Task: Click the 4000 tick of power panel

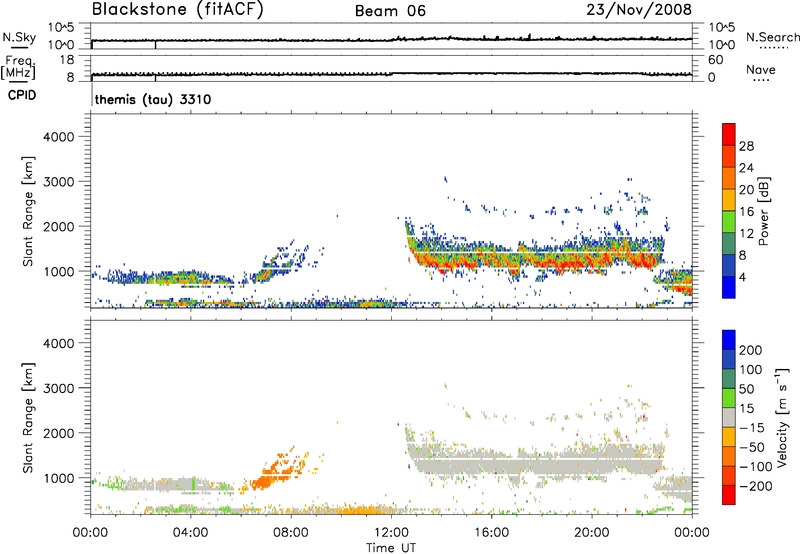Action: pos(58,137)
